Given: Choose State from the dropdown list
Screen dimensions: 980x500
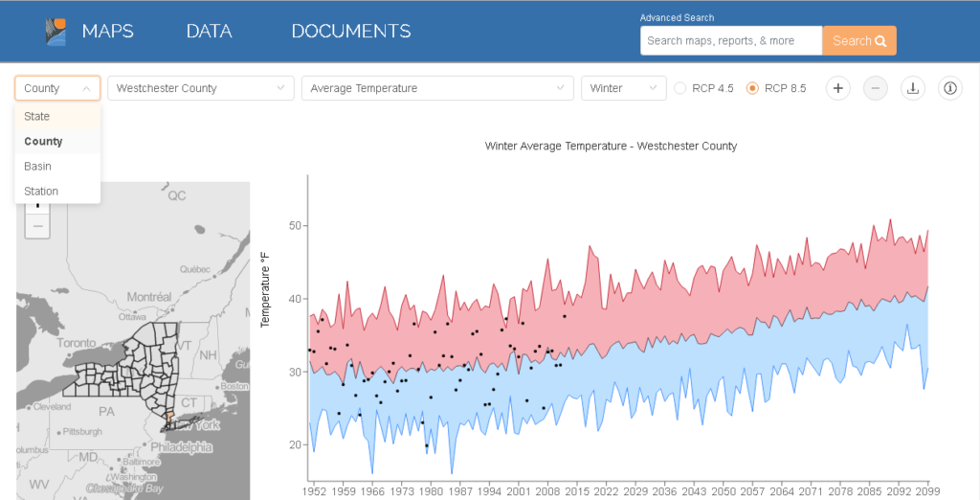Looking at the screenshot, I should (x=57, y=117).
